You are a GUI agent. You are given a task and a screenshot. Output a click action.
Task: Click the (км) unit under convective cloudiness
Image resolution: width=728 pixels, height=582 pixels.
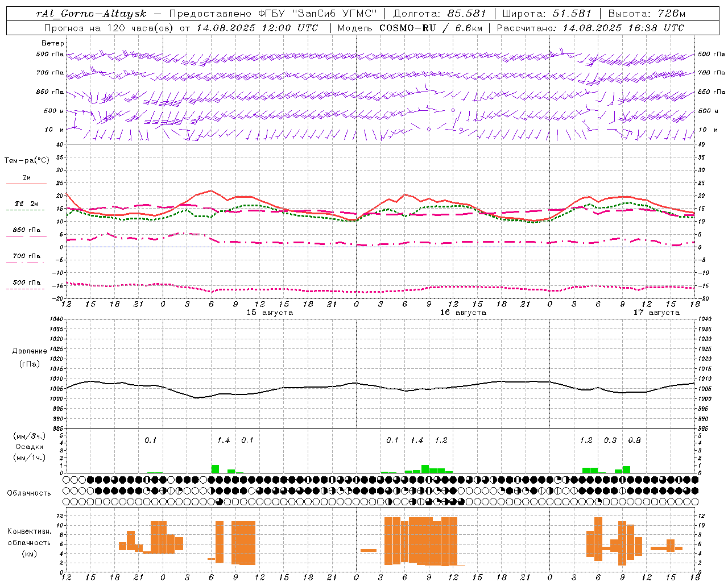(x=30, y=554)
